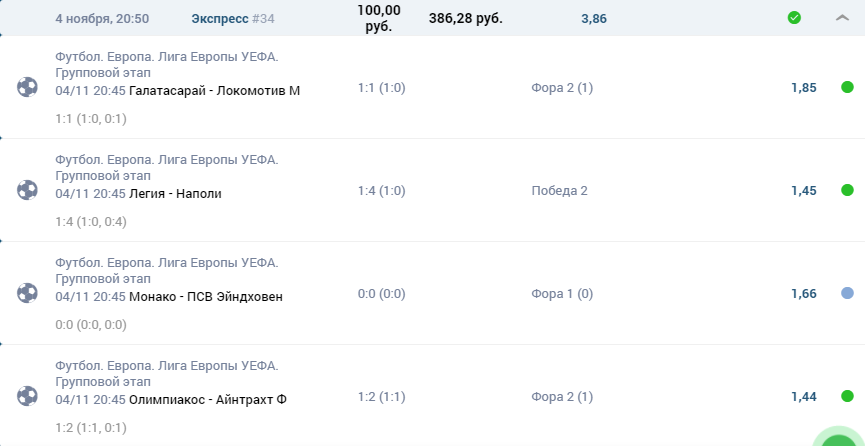
Task: Open the Легия - Наполи match
Action: (x=175, y=194)
